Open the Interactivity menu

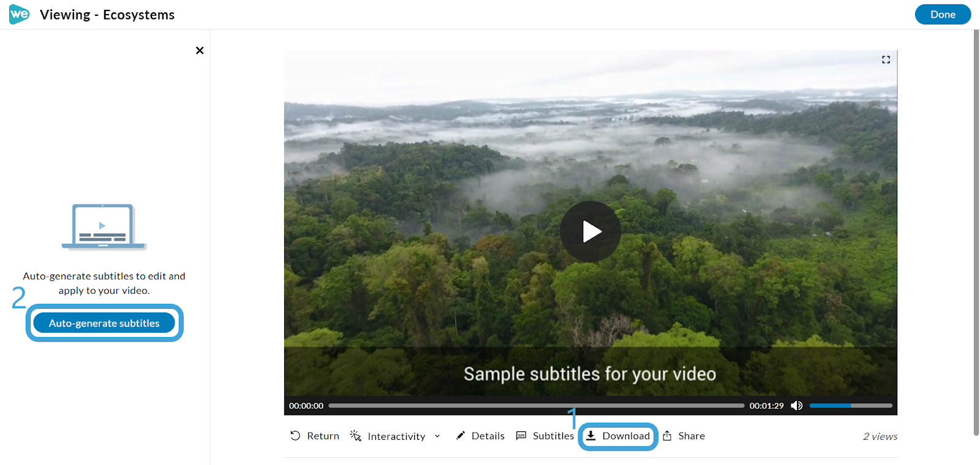click(388, 436)
